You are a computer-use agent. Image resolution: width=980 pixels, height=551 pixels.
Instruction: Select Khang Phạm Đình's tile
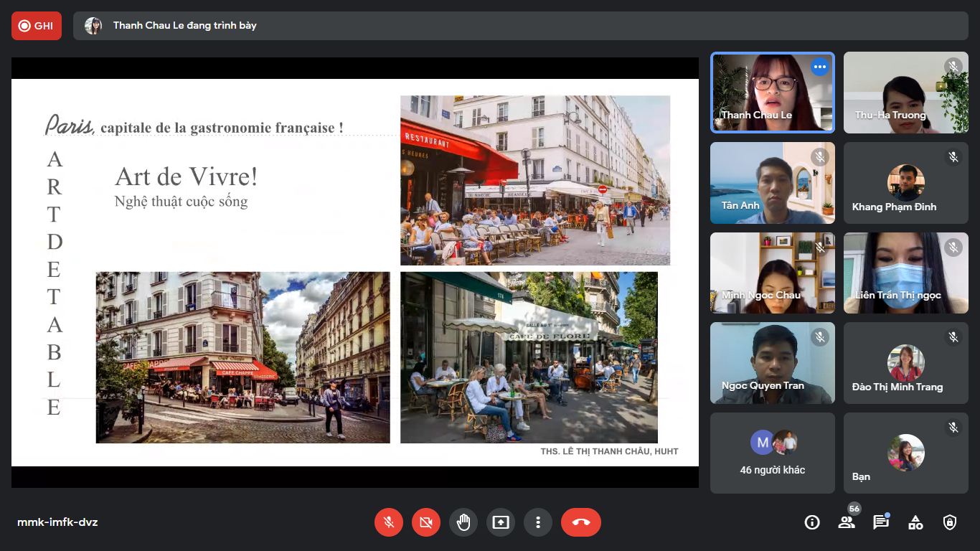pyautogui.click(x=906, y=183)
